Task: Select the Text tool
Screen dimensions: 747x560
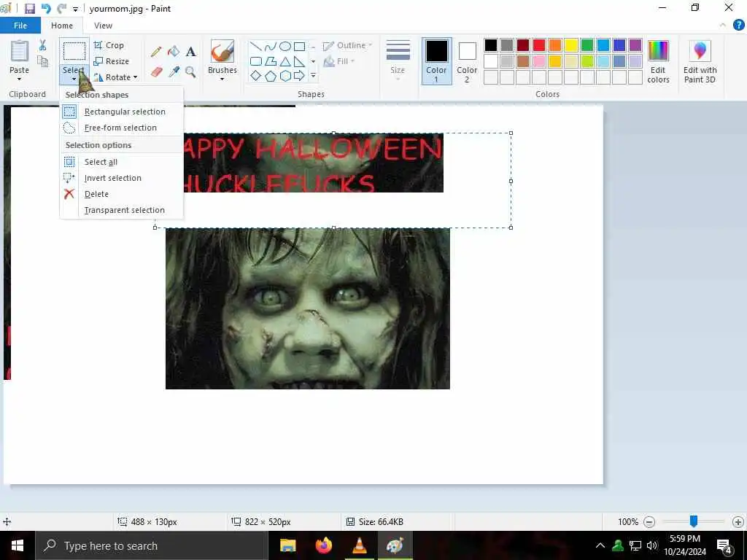Action: [191, 52]
